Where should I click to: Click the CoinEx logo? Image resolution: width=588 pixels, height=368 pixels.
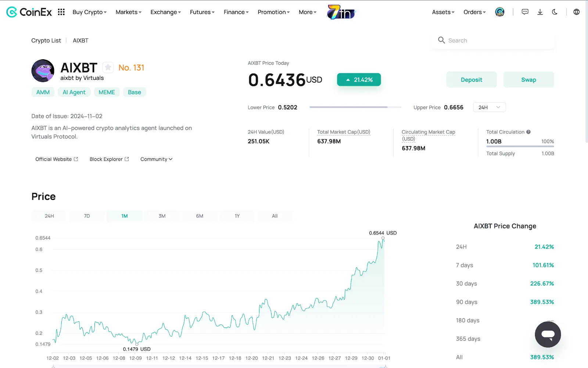pos(29,12)
